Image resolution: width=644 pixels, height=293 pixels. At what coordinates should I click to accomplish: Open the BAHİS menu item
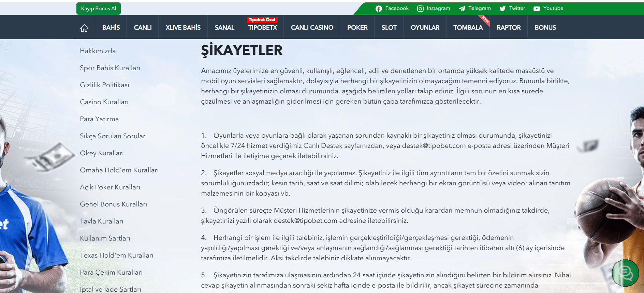tap(111, 28)
